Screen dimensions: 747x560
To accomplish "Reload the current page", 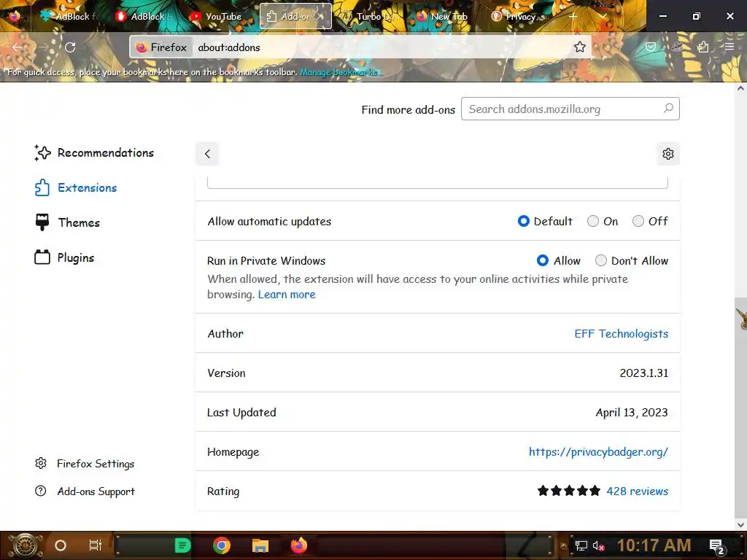I will point(70,47).
